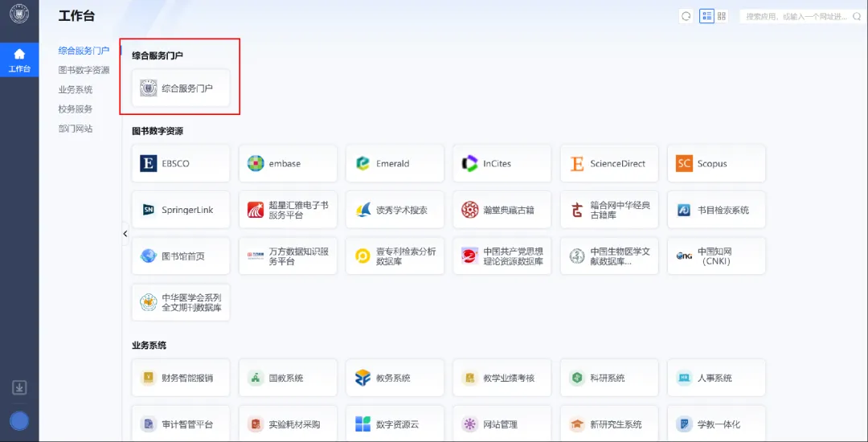
Task: Open 中国知网 CNKI icon
Action: point(684,256)
